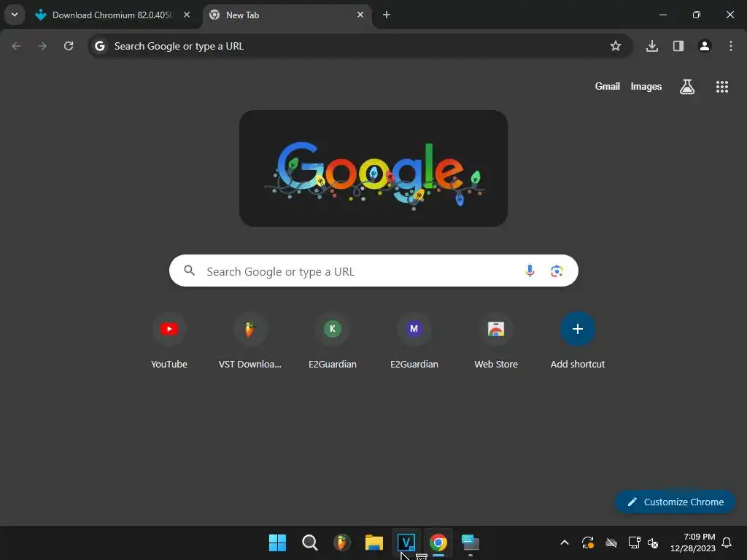Minimize the Chrome window
This screenshot has width=747, height=560.
[x=662, y=15]
